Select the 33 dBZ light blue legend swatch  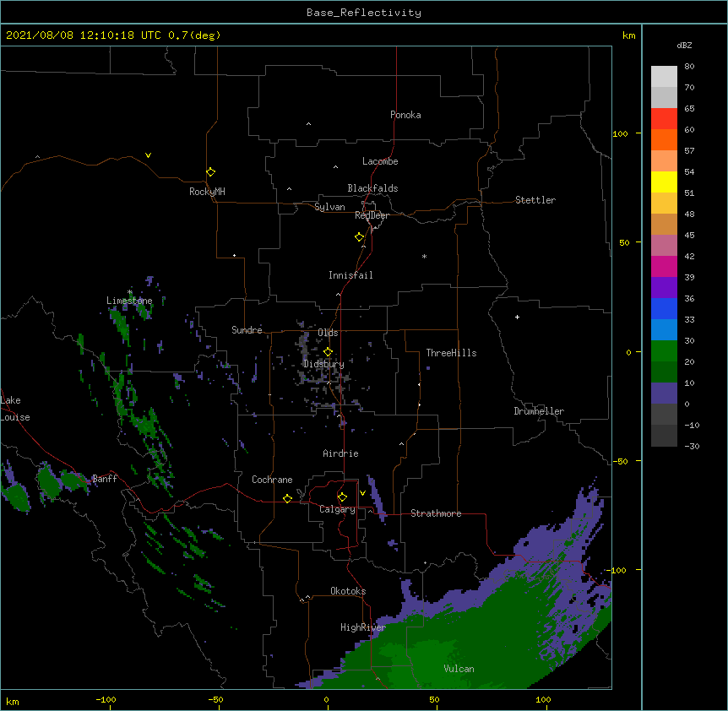coord(664,330)
